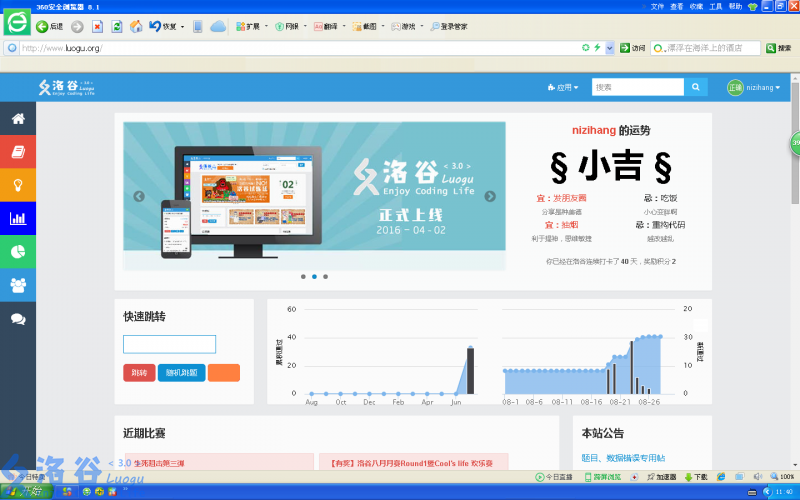The height and width of the screenshot is (500, 800).
Task: Click the chat bubbles sidebar icon
Action: pos(18,319)
